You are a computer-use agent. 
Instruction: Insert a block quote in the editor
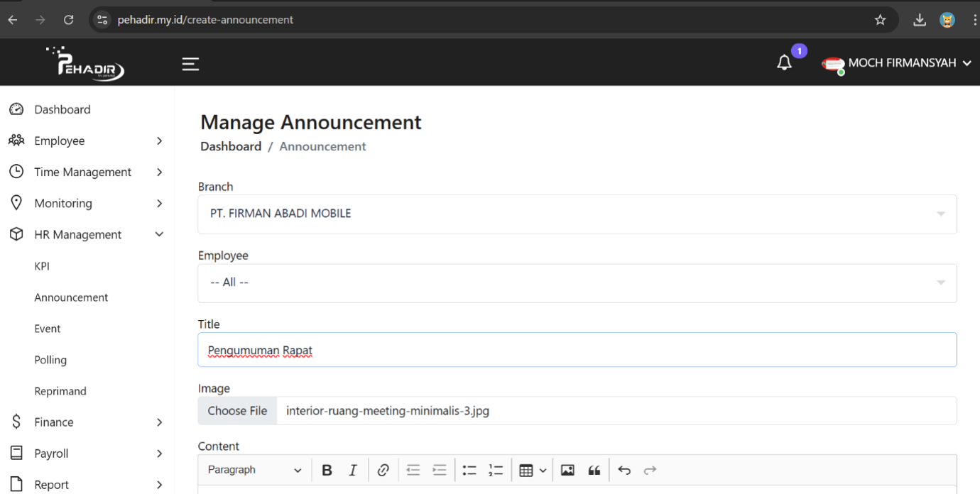(x=594, y=469)
